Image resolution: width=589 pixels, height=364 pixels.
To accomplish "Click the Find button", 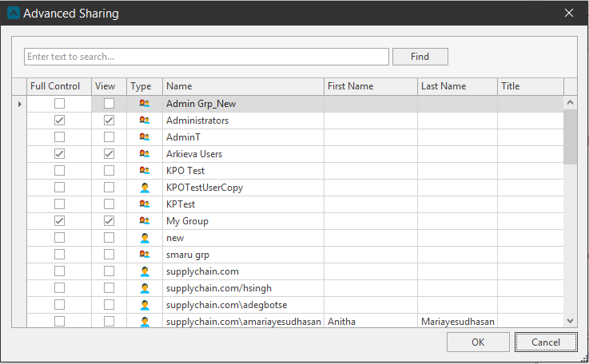I will (420, 57).
